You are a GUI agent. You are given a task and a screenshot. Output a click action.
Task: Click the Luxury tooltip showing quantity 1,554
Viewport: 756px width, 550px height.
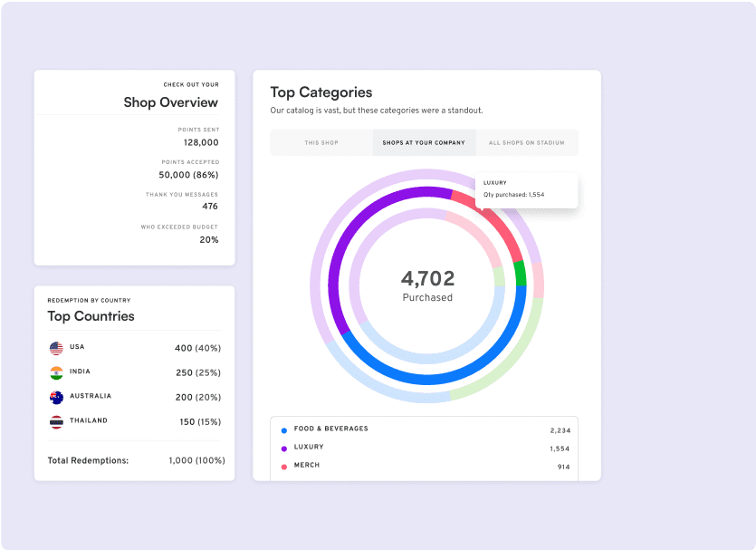coord(525,188)
